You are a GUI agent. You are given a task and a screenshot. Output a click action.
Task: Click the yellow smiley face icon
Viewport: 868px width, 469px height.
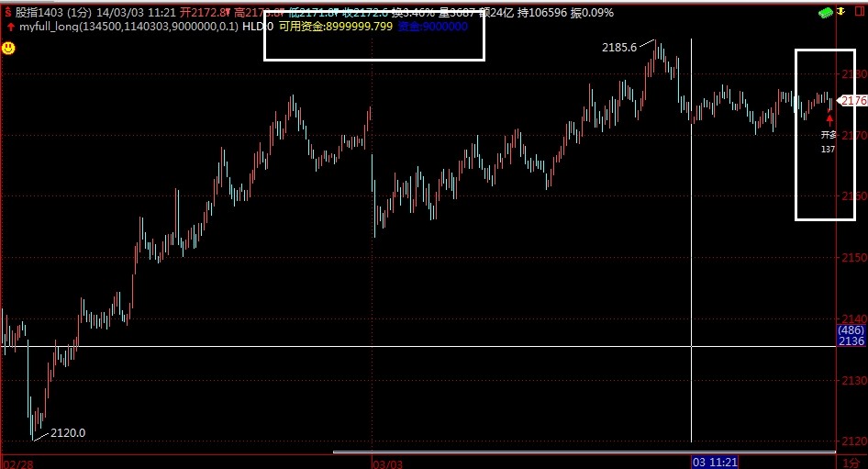point(8,48)
